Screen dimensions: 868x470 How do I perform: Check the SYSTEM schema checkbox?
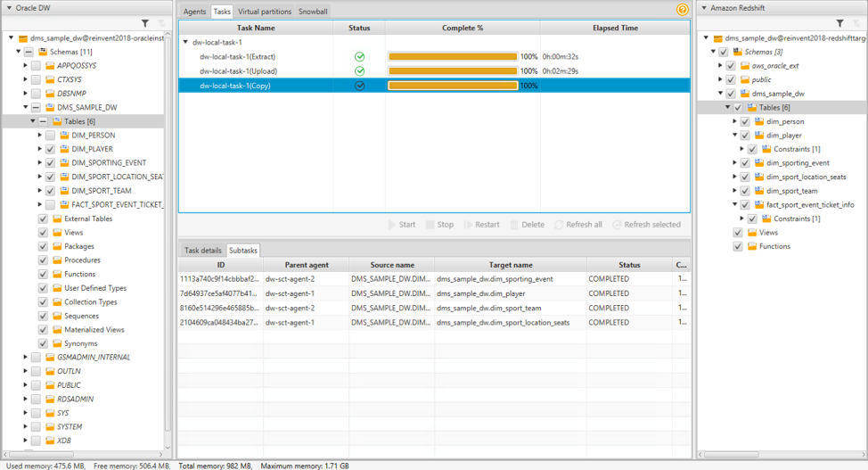click(x=36, y=427)
